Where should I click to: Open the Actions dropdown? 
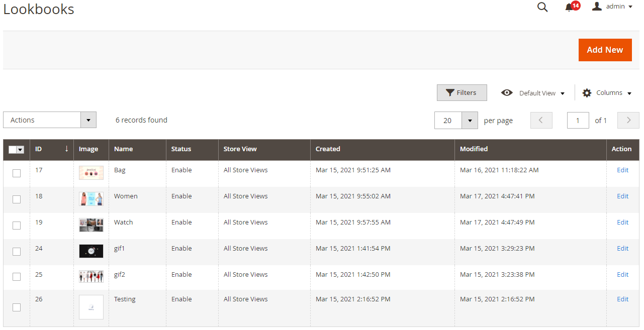click(x=49, y=120)
